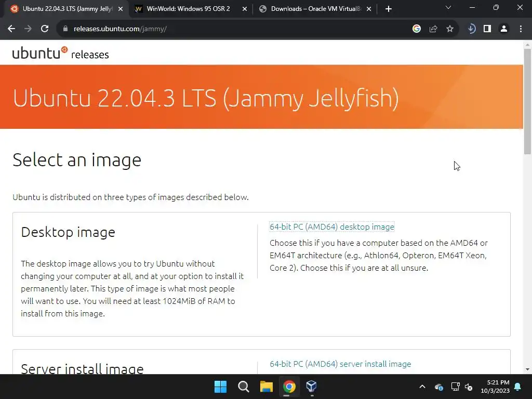Screen dimensions: 532x399
Task: Toggle the Chrome side panel
Action: (x=487, y=29)
